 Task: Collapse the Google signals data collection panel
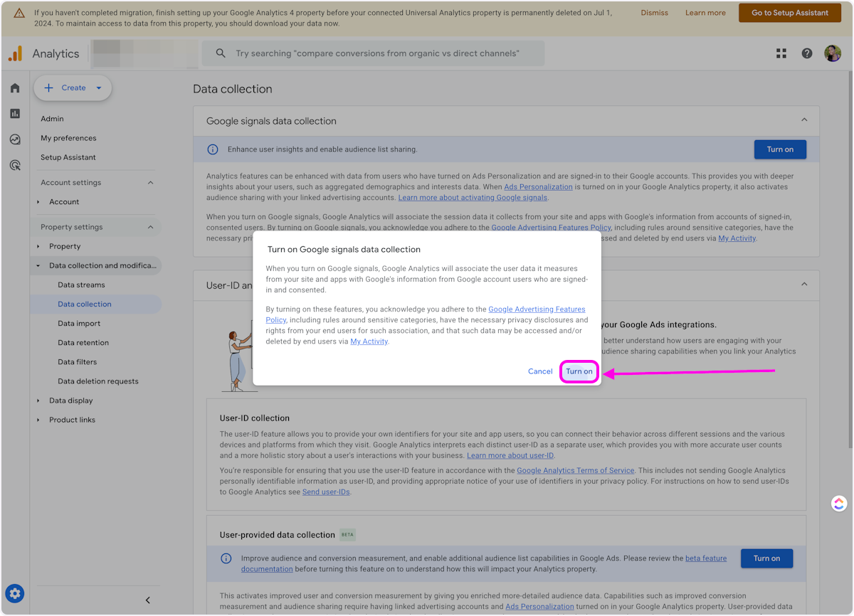point(804,120)
